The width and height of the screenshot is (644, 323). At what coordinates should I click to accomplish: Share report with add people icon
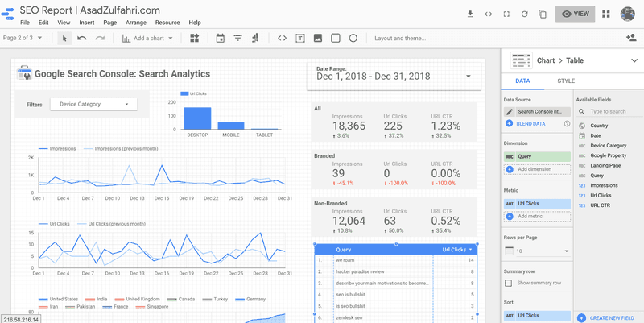point(631,38)
